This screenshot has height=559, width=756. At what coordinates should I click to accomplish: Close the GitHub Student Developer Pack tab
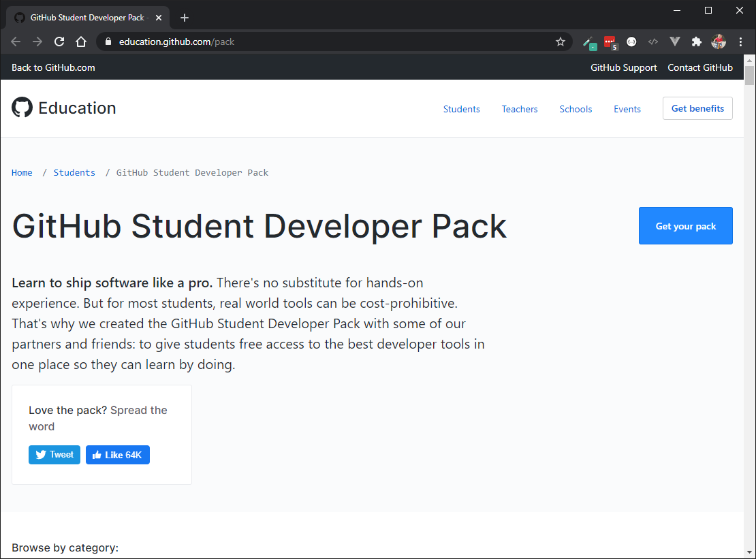[x=159, y=18]
